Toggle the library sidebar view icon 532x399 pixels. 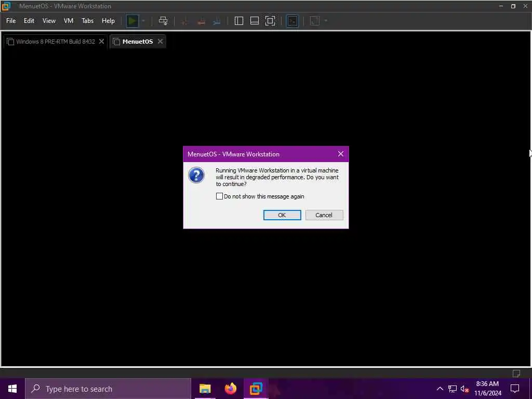point(239,21)
